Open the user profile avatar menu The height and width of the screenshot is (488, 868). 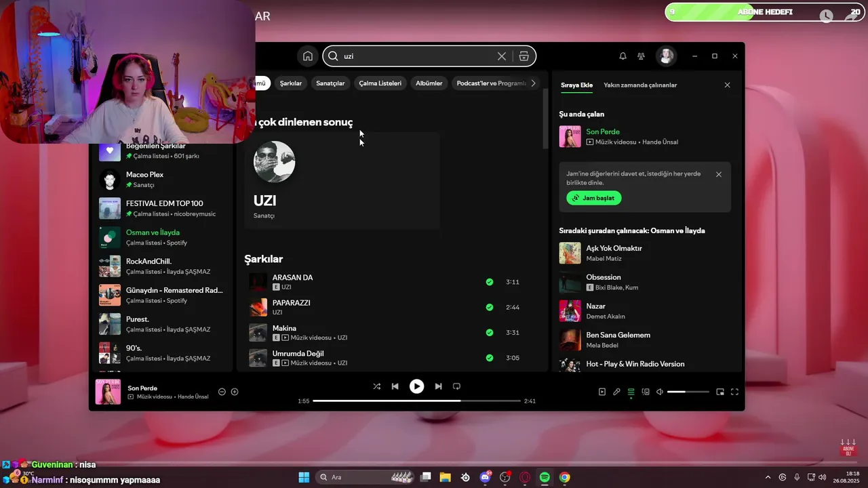point(666,56)
